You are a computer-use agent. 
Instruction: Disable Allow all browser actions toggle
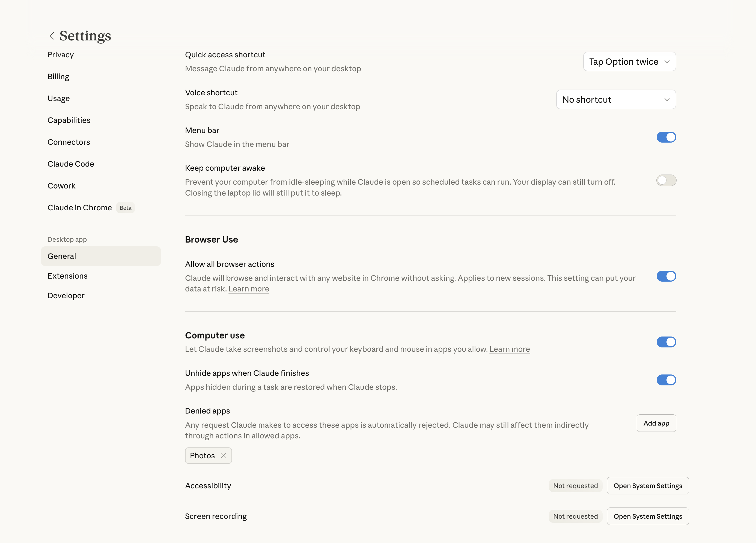(x=666, y=276)
